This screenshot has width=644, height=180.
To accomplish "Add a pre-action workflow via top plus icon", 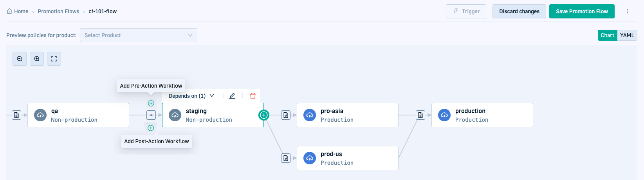I will pyautogui.click(x=151, y=103).
